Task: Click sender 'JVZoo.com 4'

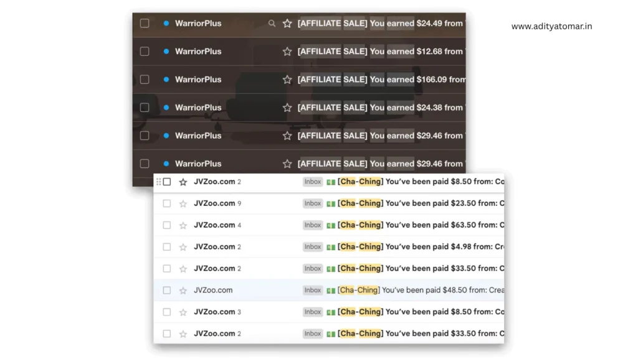Action: tap(217, 225)
